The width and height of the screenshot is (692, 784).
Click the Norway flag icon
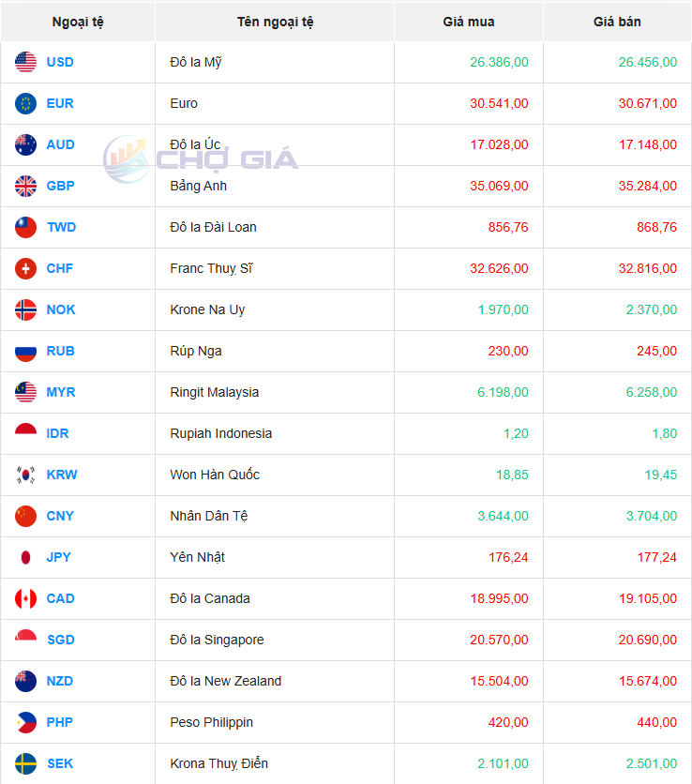pos(26,310)
